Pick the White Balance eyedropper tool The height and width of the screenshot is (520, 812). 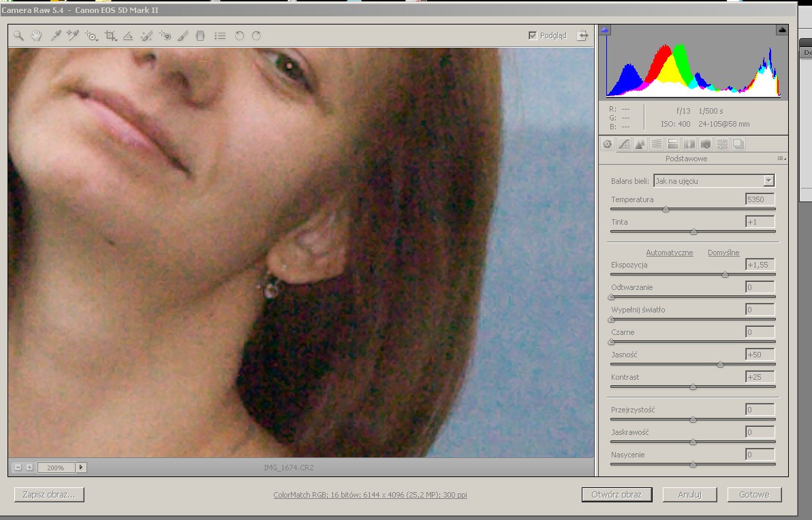tap(56, 36)
